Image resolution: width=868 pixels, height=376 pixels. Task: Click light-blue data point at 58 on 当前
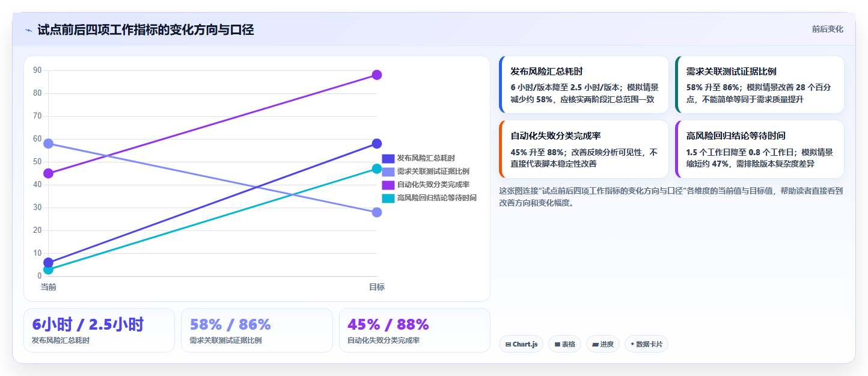(x=48, y=144)
